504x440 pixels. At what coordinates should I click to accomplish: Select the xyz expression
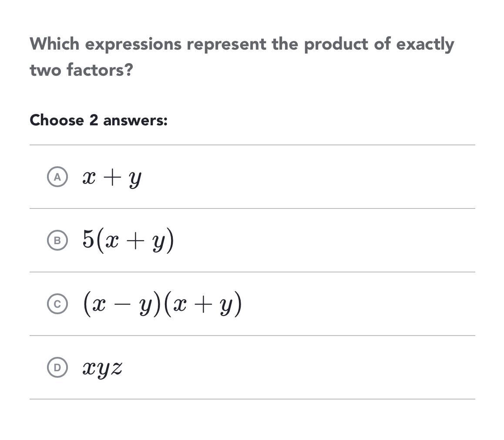102,368
